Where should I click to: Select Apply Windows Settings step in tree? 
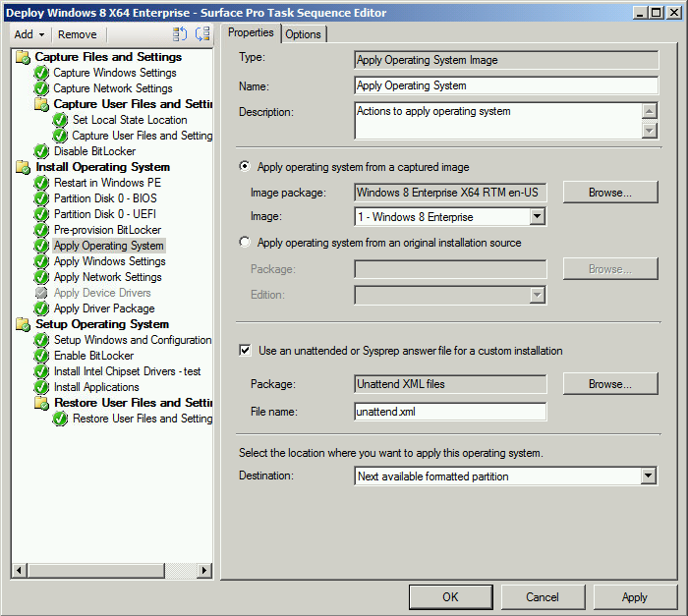(x=110, y=261)
